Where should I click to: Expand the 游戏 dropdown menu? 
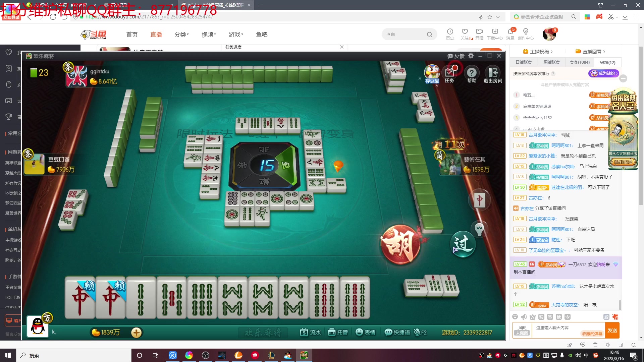235,34
